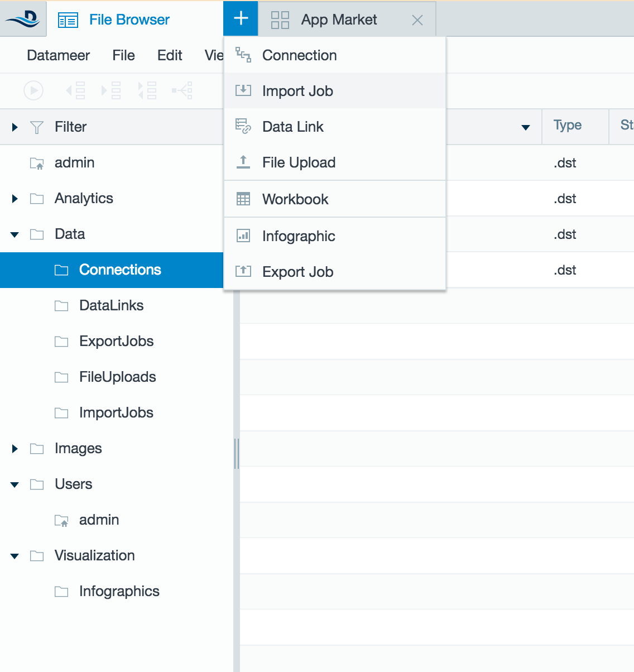Close the App Market tab
The height and width of the screenshot is (672, 634).
pos(417,20)
